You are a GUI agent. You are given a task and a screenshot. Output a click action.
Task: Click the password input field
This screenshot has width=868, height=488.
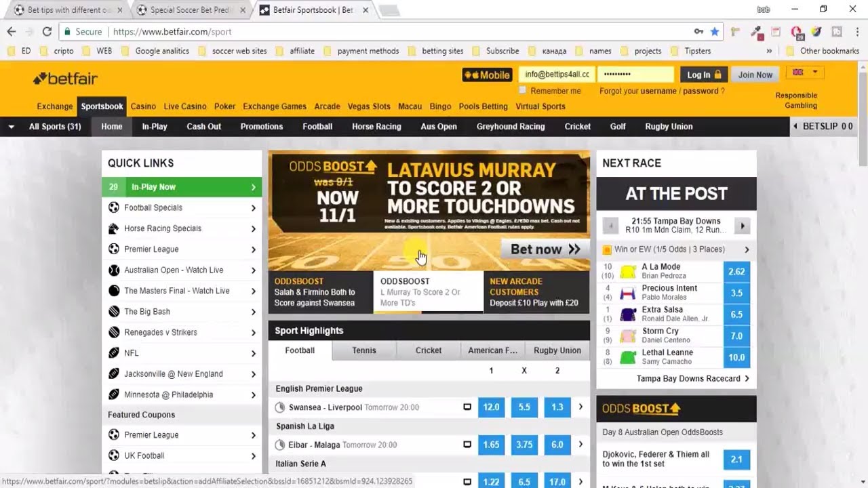point(636,75)
